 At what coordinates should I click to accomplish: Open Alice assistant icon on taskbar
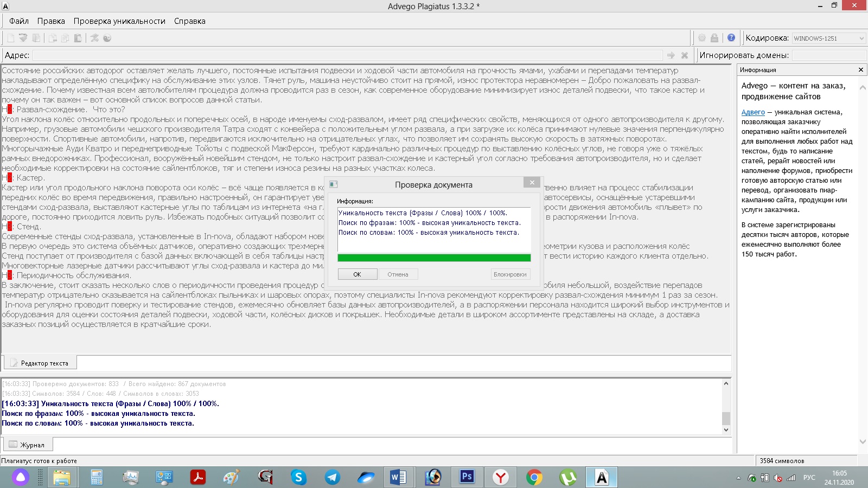point(21,477)
